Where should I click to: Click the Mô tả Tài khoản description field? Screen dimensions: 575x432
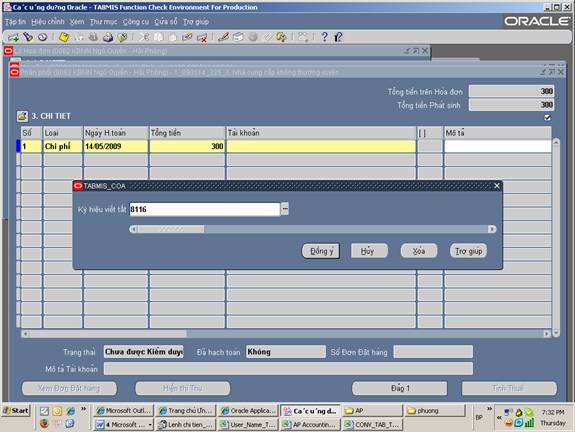(x=288, y=369)
